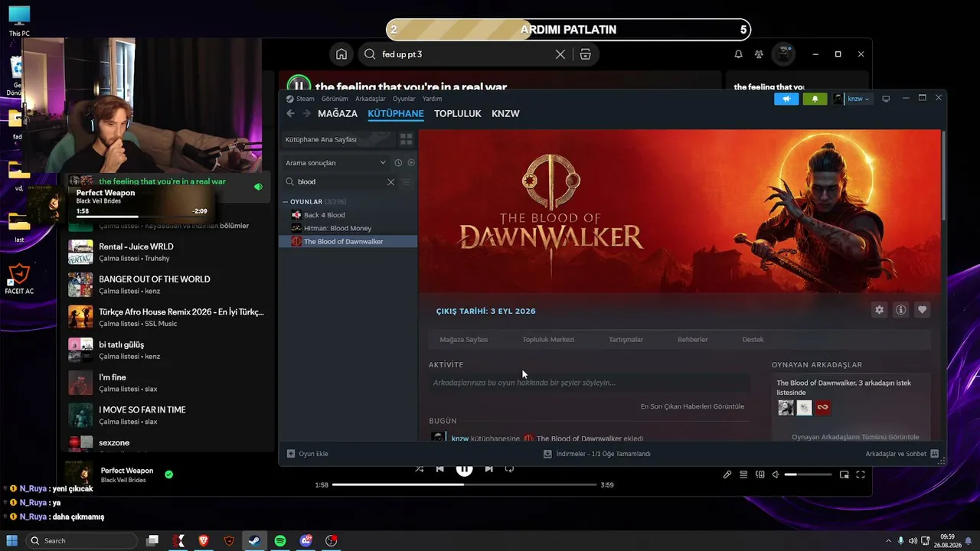
Task: Open Destek link
Action: tap(753, 339)
